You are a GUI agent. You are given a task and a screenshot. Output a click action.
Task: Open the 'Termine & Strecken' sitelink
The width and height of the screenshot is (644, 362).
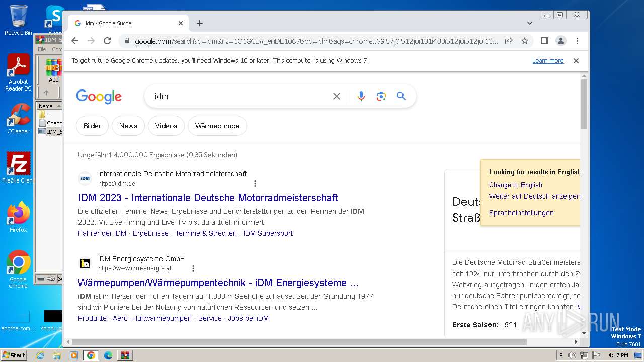pyautogui.click(x=206, y=233)
